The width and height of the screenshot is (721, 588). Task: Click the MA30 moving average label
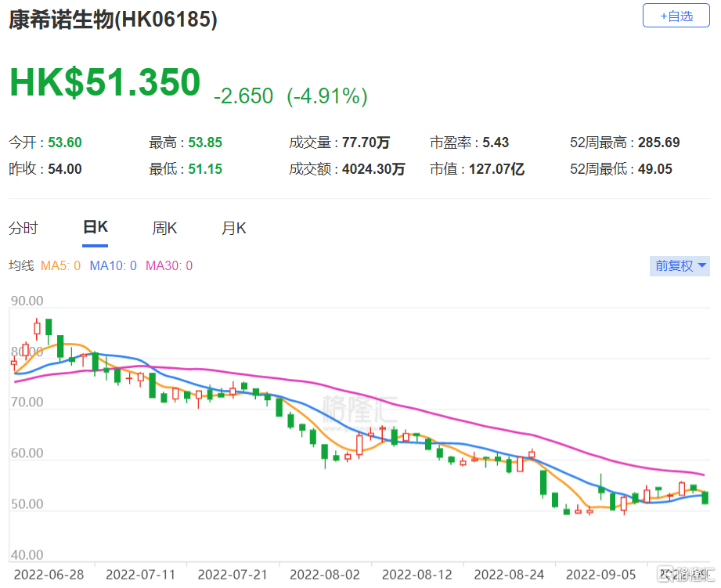pos(169,265)
